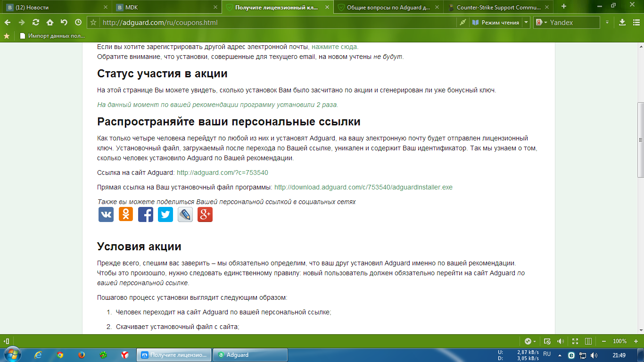Screen dimensions: 644x362
Task: Open the adguardInstaller.exe download link
Action: pyautogui.click(x=363, y=187)
